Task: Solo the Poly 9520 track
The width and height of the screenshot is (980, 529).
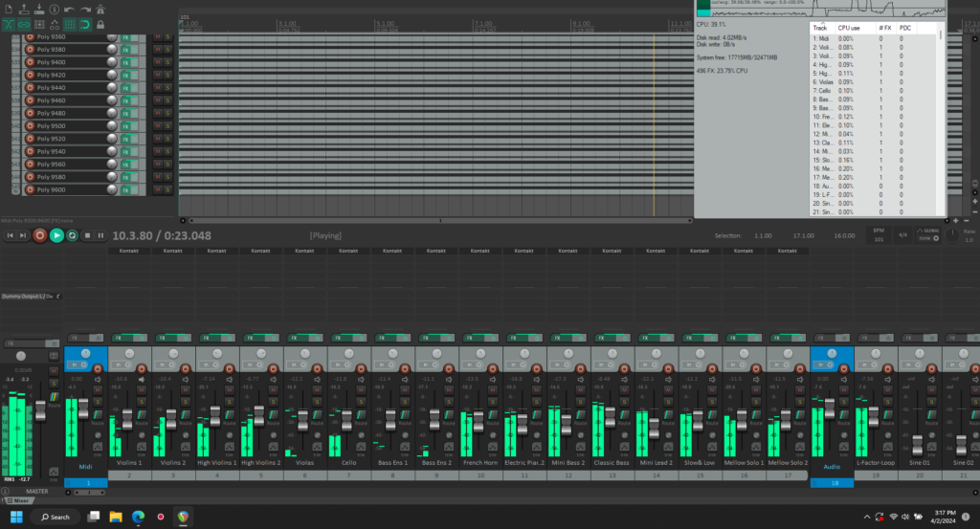Action: click(167, 139)
